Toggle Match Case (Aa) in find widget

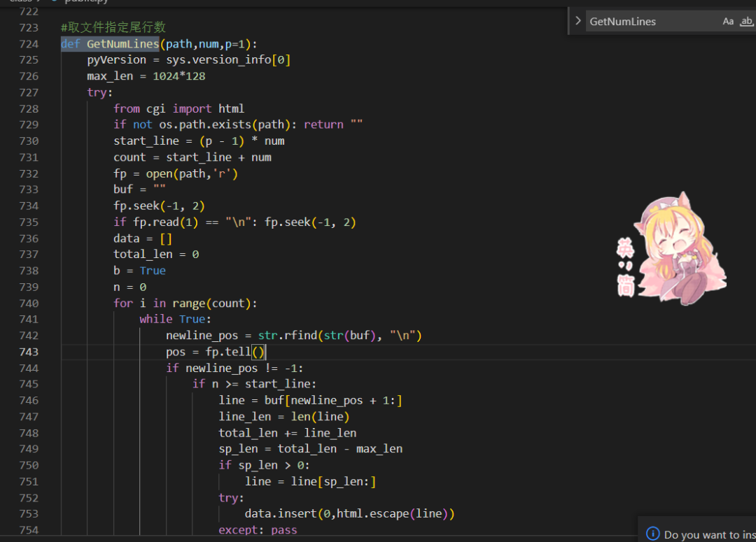(x=727, y=21)
